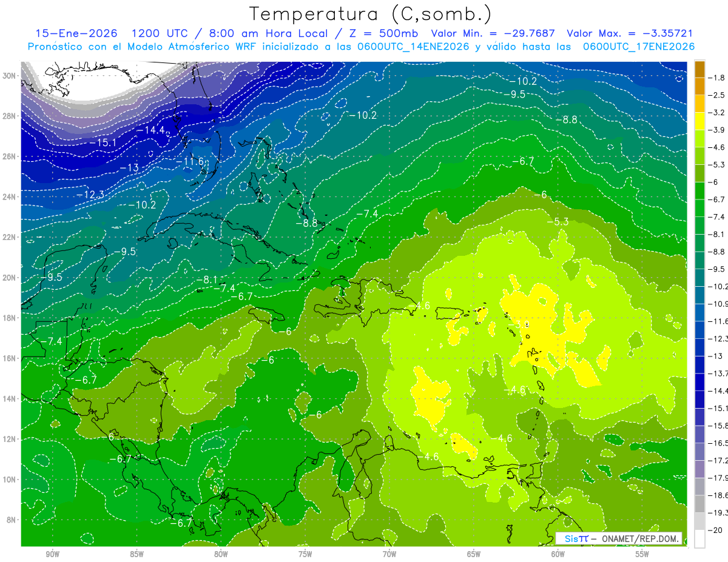Click the light gray colorbar swatch above -20
Viewport: 728px width, 562px height.
699,521
